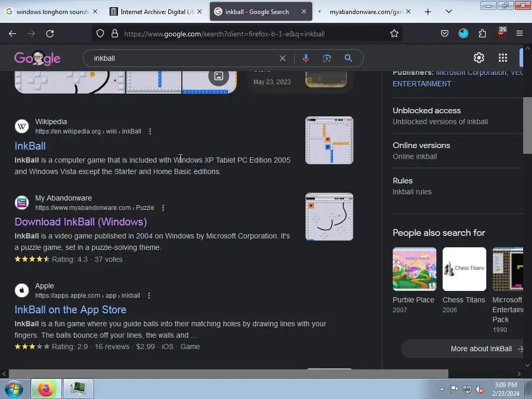Close the myabandonware.com tab

(x=408, y=12)
